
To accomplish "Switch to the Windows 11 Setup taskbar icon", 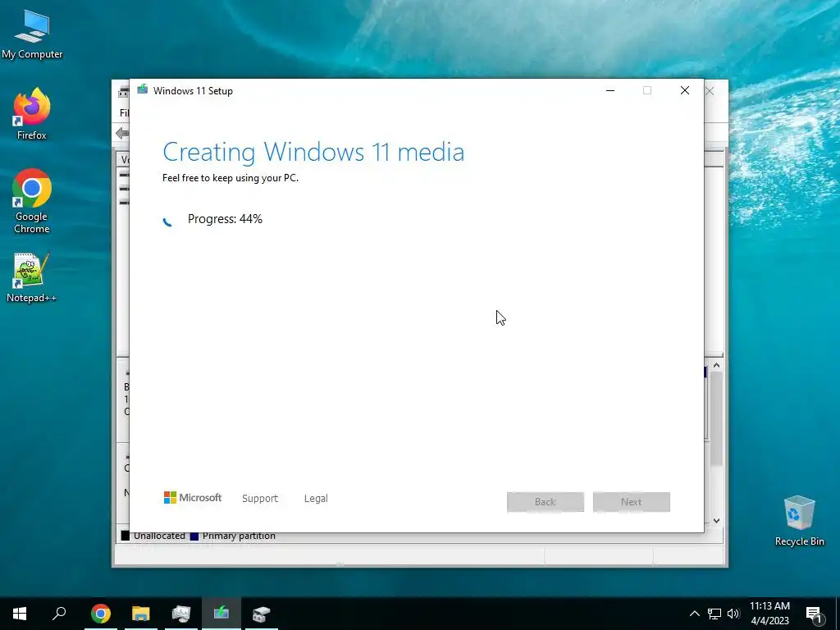I will click(x=221, y=614).
